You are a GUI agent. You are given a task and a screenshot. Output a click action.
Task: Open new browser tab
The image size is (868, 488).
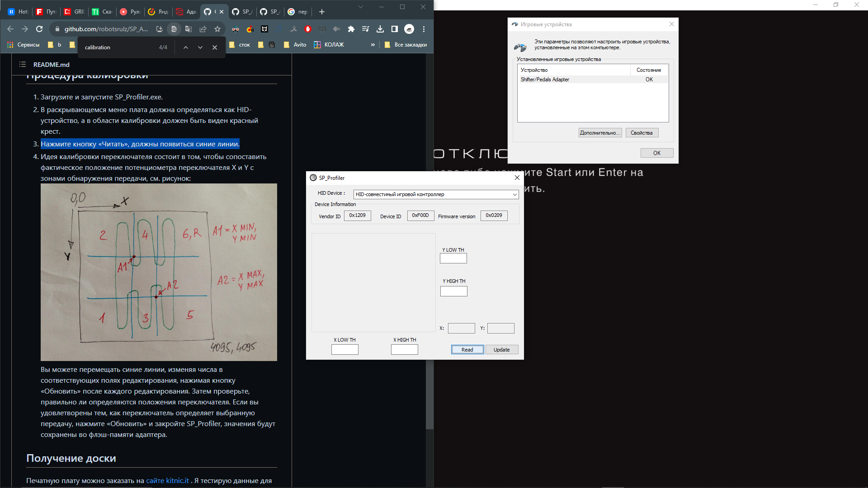tap(322, 12)
